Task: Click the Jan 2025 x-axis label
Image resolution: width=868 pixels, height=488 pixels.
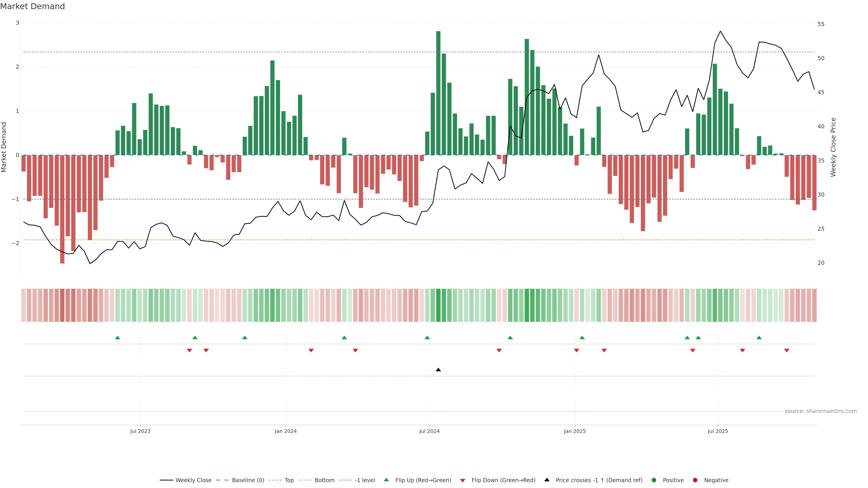Action: pos(575,431)
